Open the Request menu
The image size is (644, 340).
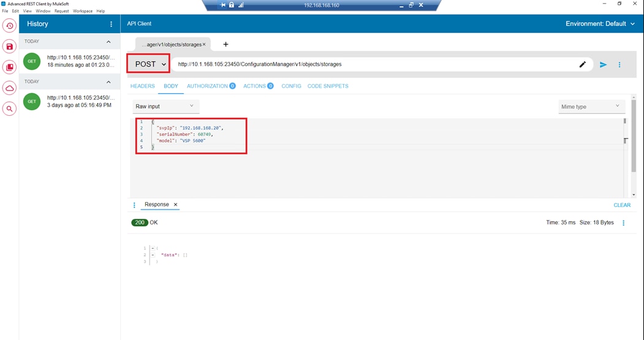tap(62, 11)
